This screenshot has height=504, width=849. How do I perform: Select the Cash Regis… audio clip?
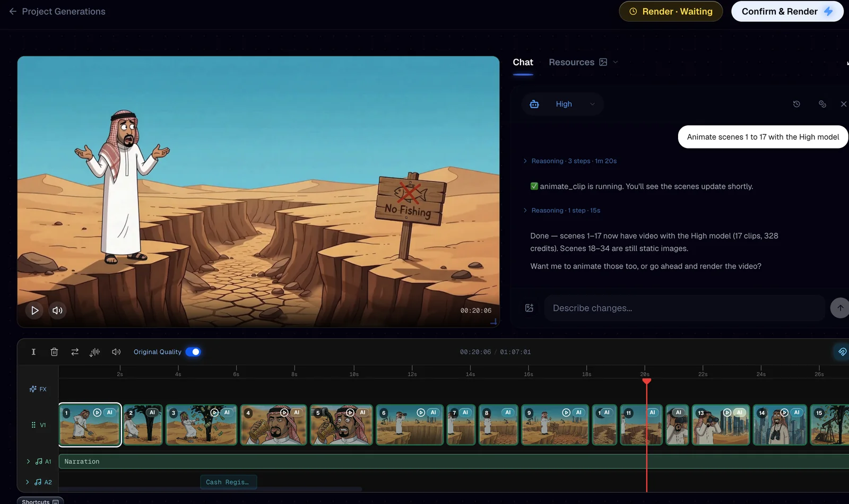pos(229,482)
